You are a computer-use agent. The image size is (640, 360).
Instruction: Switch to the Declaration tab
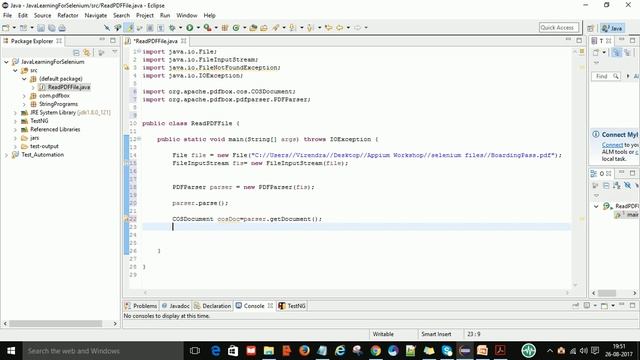(213, 306)
